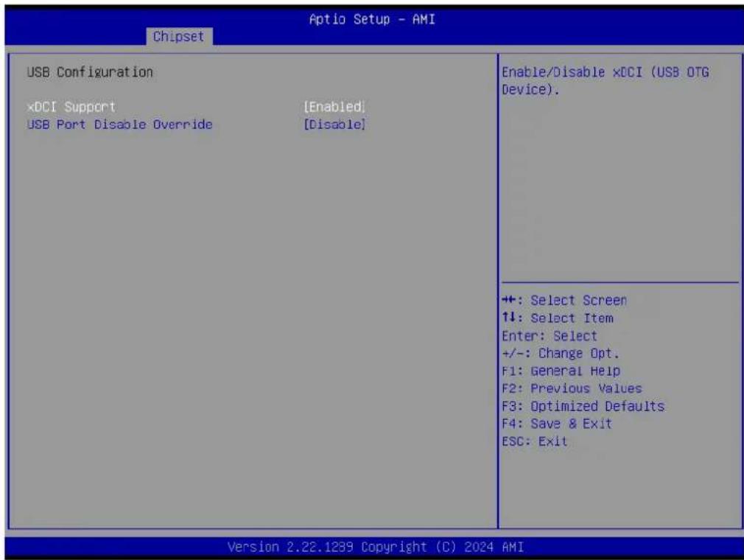Click the xDCI help description text
Viewport: 744px width, 560px height.
pos(605,80)
